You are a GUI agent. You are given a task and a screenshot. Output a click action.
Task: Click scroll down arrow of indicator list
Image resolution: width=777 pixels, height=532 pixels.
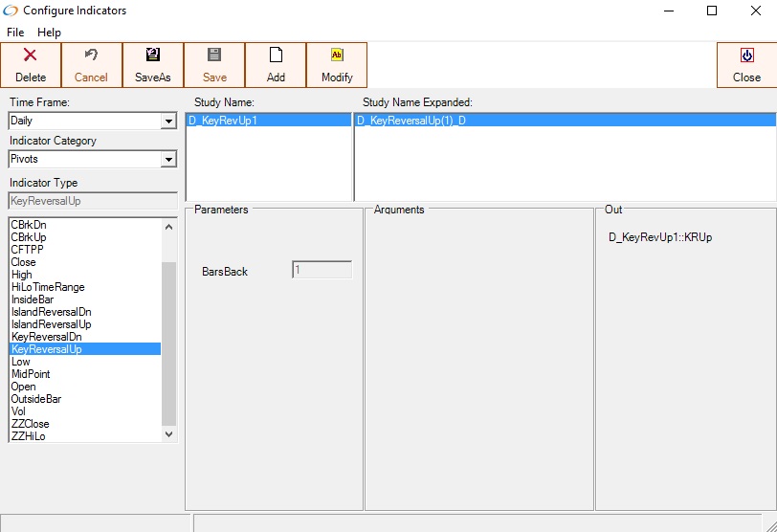(x=169, y=433)
